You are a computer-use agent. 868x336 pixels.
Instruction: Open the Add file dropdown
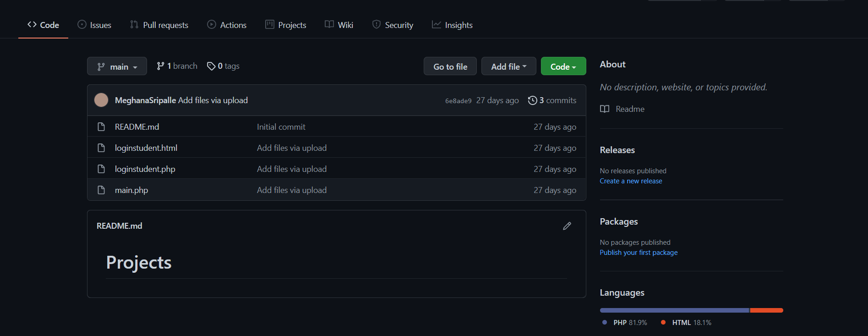508,66
